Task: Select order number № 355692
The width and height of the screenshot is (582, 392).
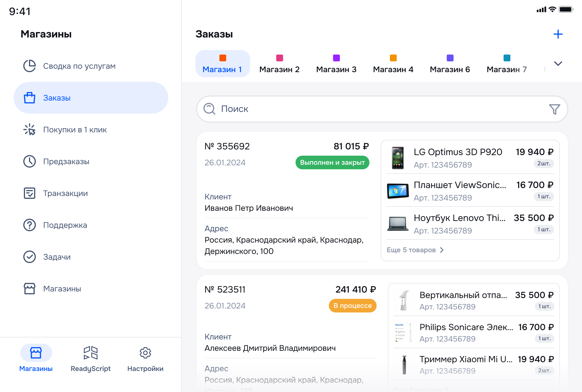Action: [227, 146]
